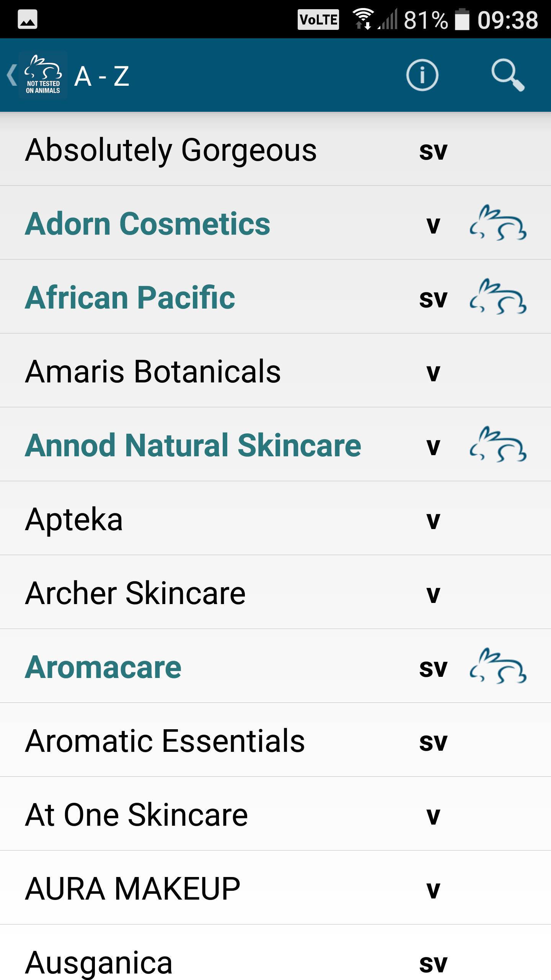
Task: Tap the Not Tested On Animals logo
Action: [43, 75]
